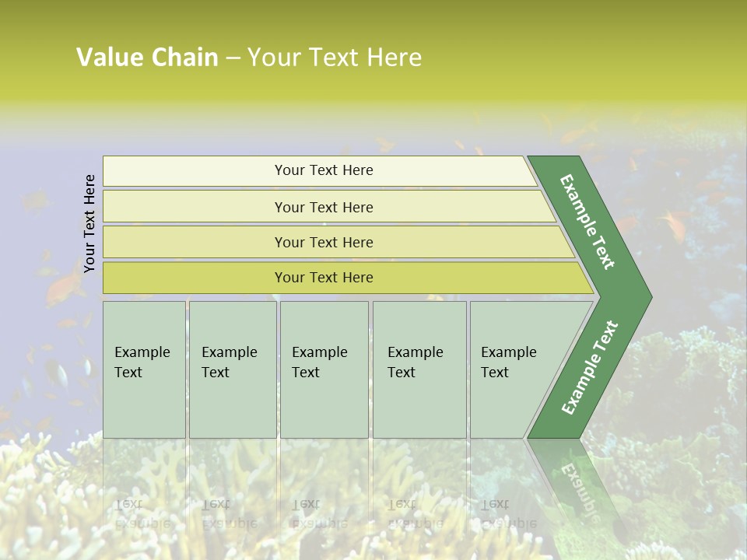Select the lower green arrow "Example Text"
Screen dimensions: 747x560
pos(589,368)
